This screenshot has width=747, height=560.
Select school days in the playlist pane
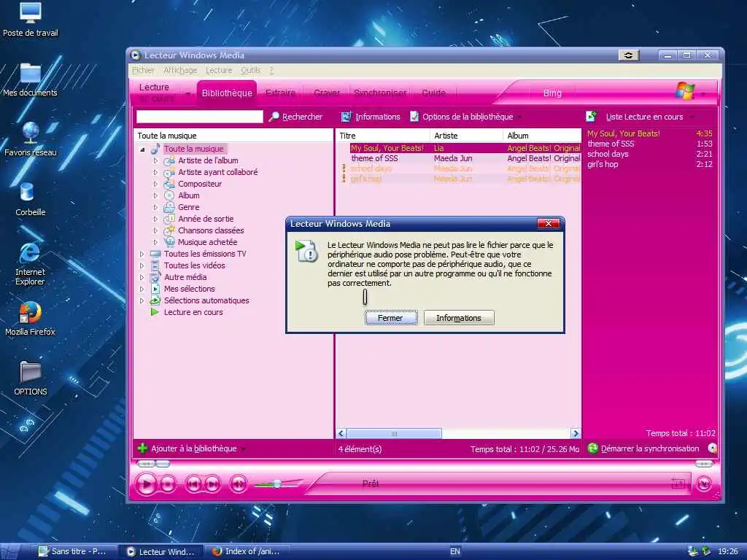pos(608,154)
